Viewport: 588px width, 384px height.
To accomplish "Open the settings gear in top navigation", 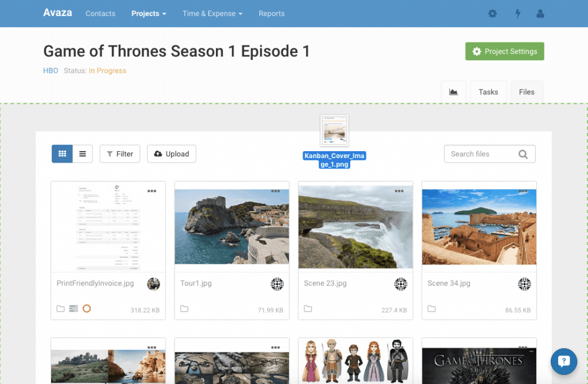I will 492,14.
